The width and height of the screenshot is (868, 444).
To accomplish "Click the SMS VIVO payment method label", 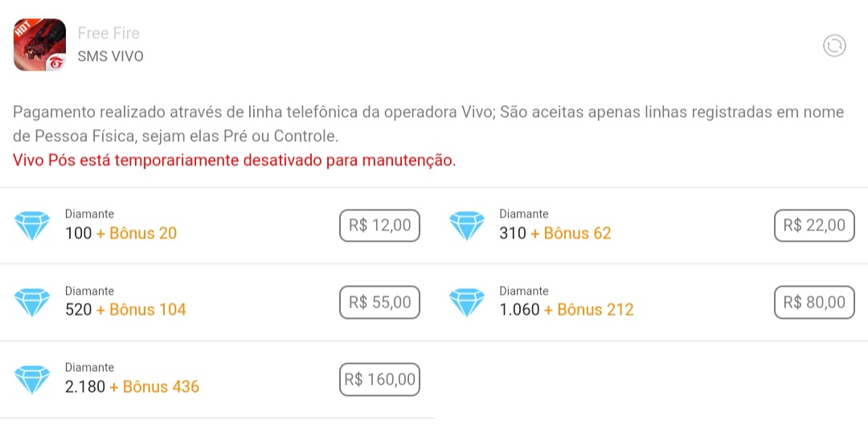I will 111,56.
